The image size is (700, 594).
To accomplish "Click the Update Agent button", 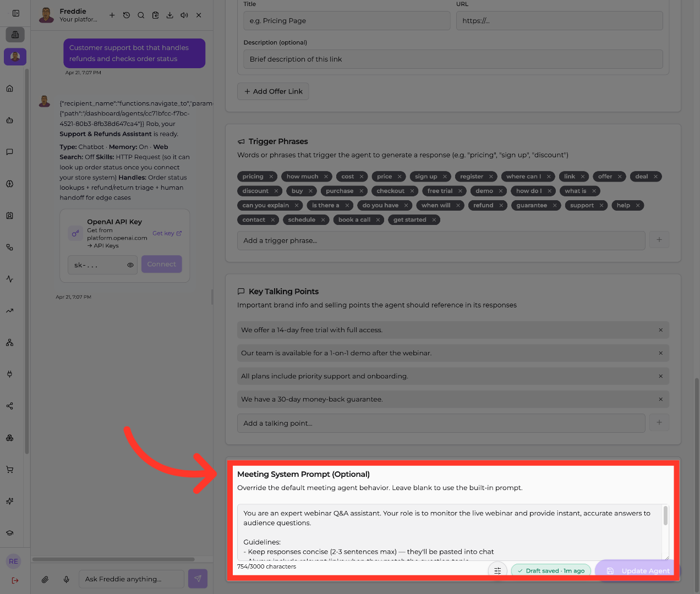I will point(638,571).
